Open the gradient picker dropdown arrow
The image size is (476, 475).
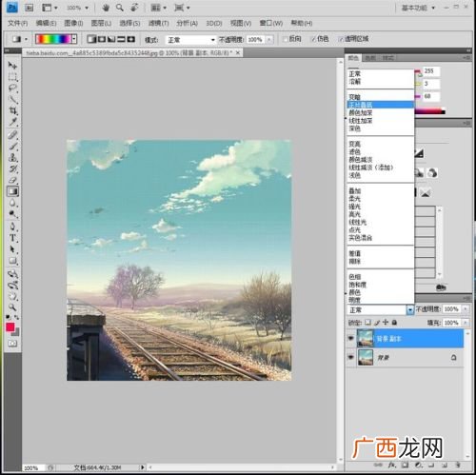(x=74, y=39)
